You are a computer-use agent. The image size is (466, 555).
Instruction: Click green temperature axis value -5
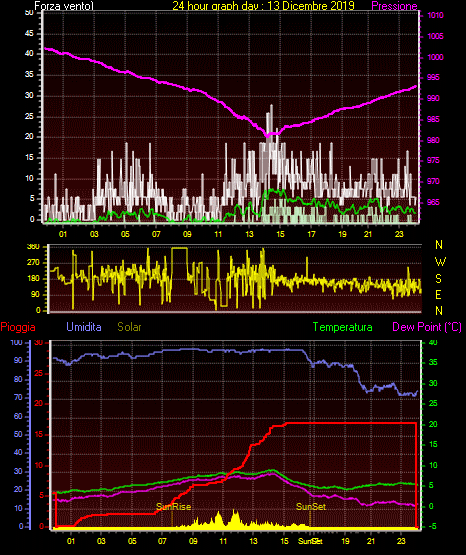click(432, 526)
